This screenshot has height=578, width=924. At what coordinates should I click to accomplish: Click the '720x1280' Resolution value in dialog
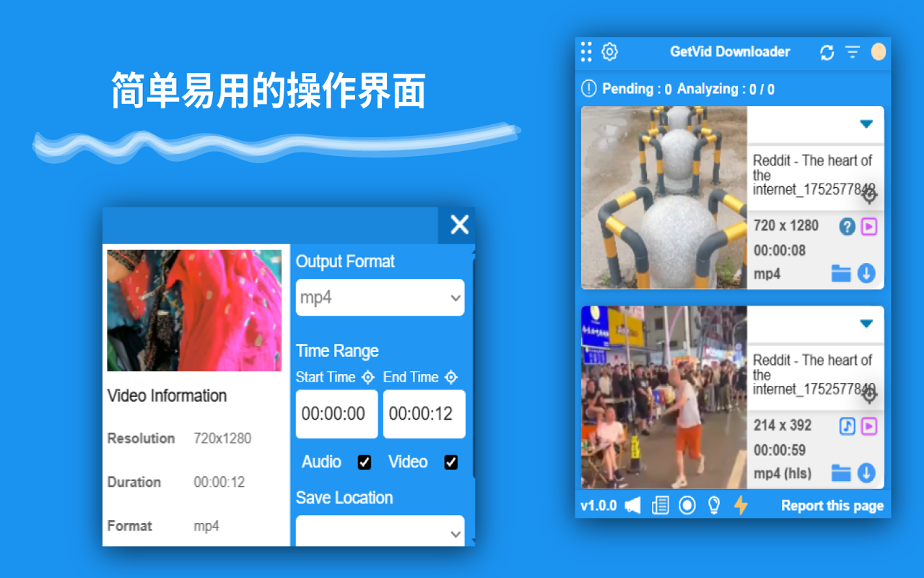[222, 439]
